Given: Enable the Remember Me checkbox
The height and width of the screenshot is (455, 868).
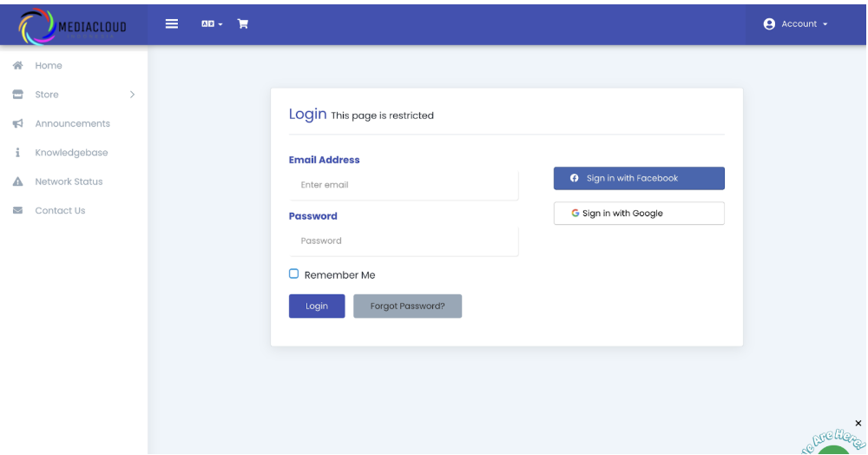Looking at the screenshot, I should pyautogui.click(x=294, y=274).
